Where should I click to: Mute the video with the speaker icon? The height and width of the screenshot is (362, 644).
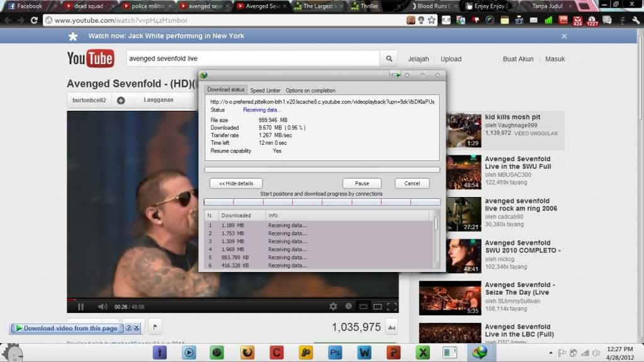point(102,307)
